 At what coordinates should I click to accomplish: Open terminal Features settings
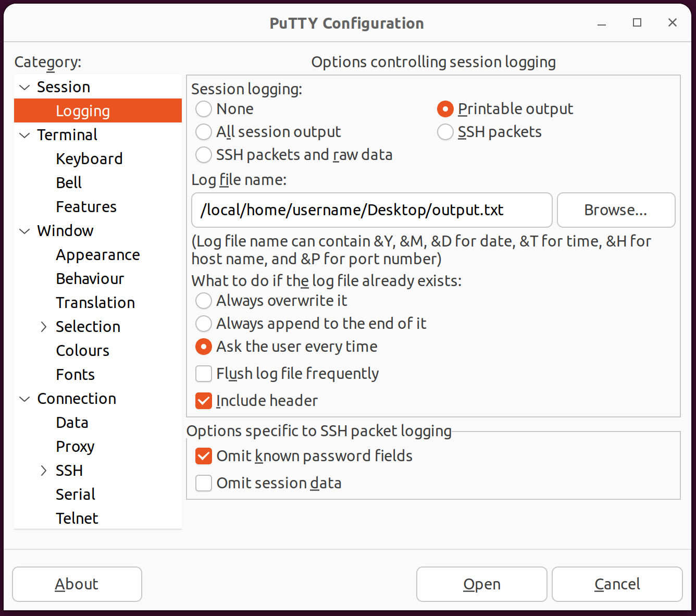[86, 207]
